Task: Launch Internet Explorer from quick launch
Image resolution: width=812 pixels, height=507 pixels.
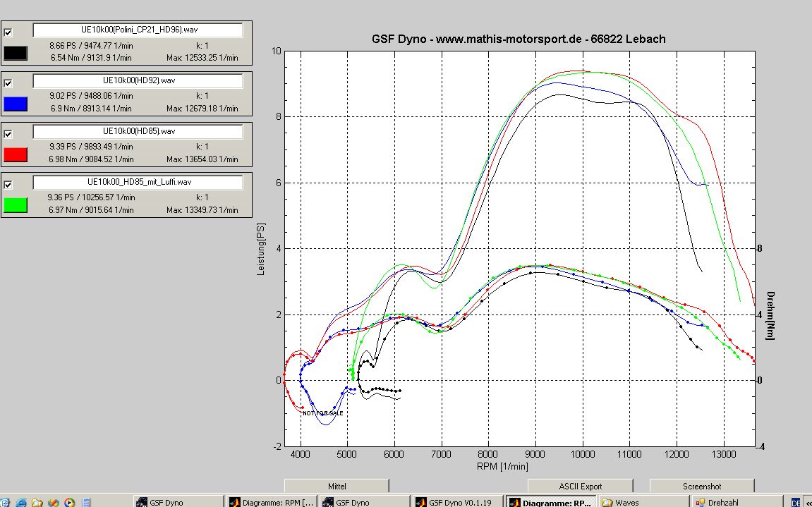Action: pos(21,502)
